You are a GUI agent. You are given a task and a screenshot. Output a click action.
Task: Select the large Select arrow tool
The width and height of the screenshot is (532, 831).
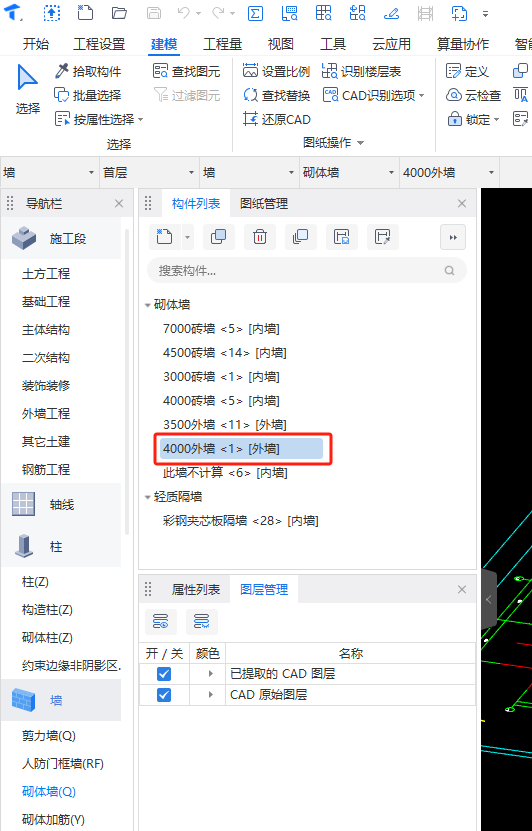28,90
